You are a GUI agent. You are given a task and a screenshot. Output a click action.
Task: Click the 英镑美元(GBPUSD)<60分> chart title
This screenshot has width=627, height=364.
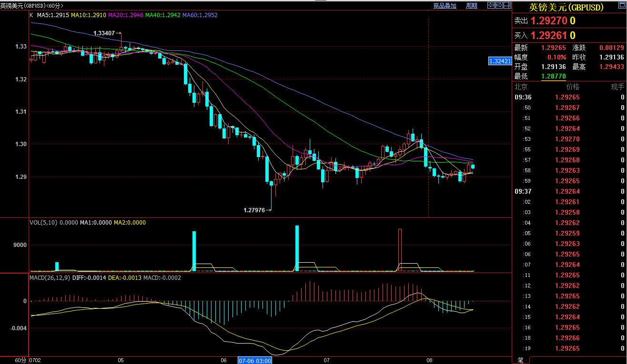click(x=31, y=6)
